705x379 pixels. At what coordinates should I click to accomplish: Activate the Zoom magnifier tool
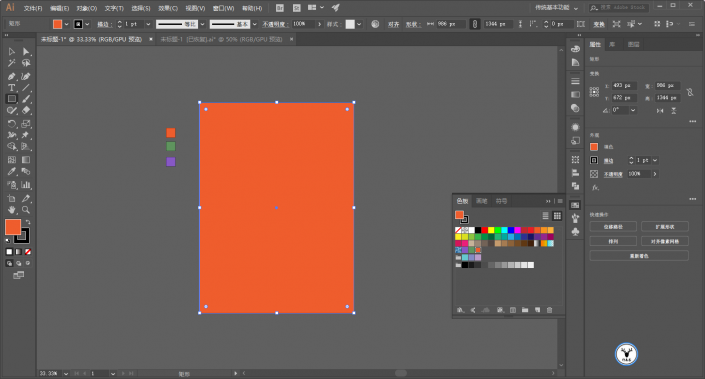[26, 210]
